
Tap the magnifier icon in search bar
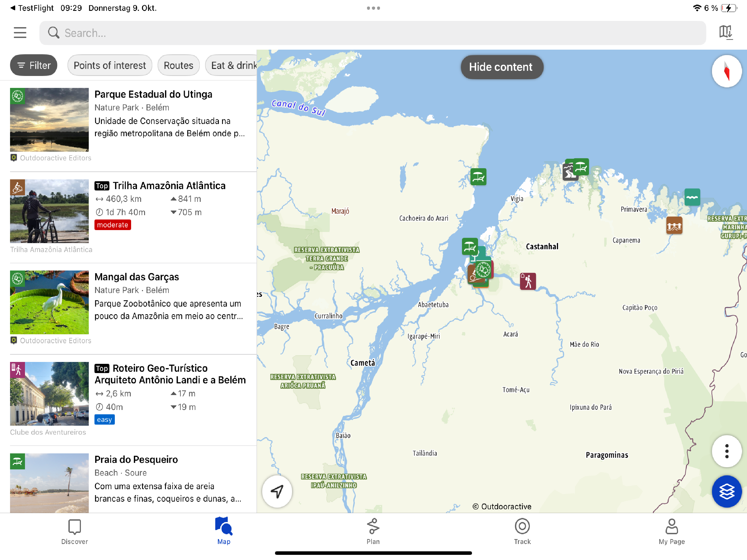coord(53,33)
